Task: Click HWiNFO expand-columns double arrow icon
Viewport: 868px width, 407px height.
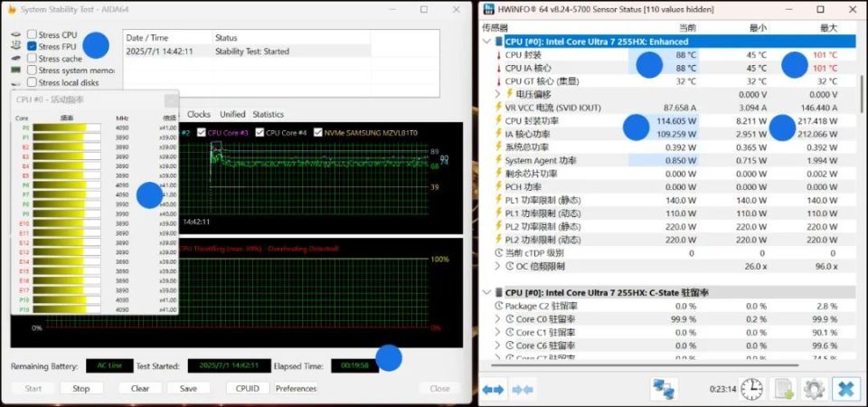Action: click(494, 390)
